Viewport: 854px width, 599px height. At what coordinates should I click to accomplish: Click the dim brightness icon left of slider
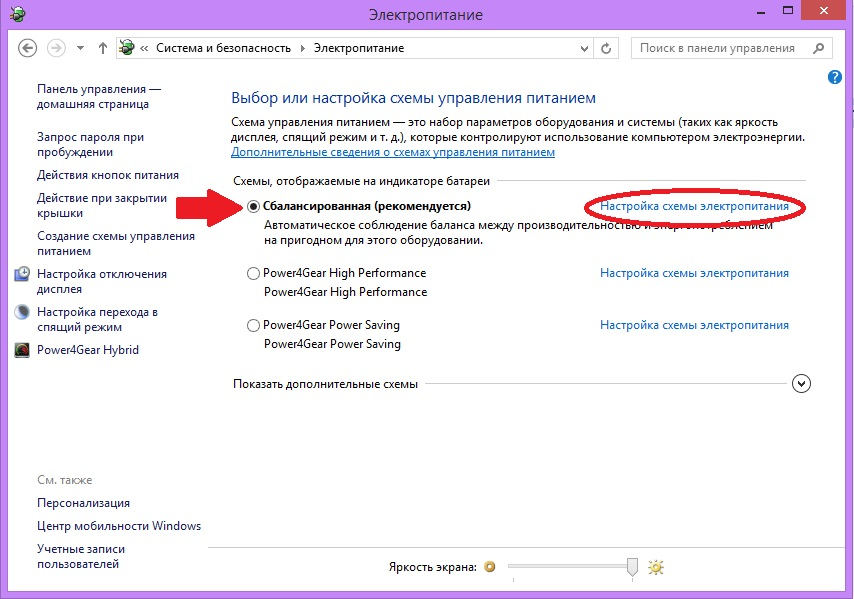490,567
